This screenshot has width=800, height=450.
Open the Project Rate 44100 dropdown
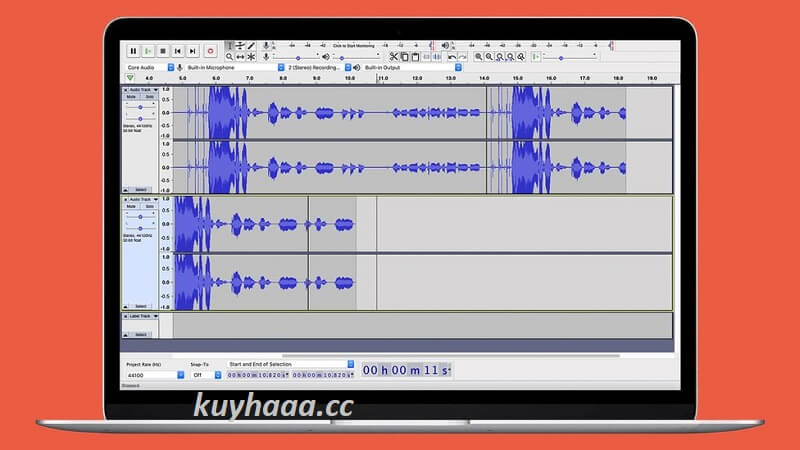click(155, 375)
